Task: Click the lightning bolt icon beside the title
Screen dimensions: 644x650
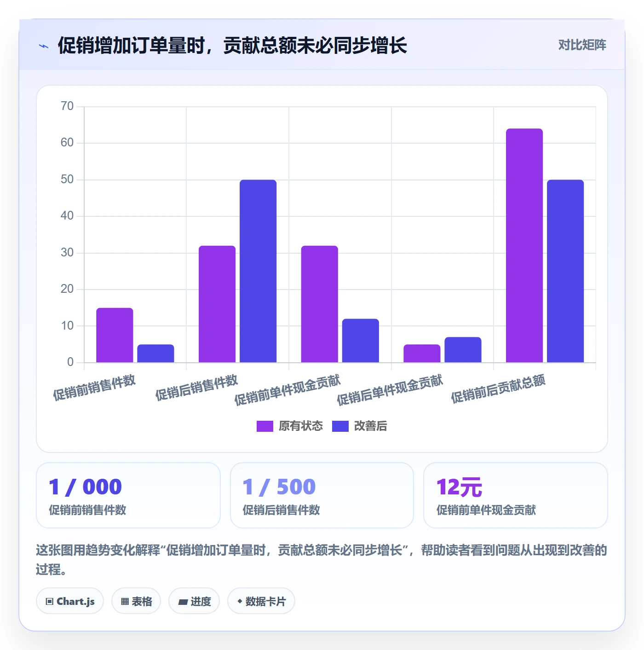Action: [44, 46]
